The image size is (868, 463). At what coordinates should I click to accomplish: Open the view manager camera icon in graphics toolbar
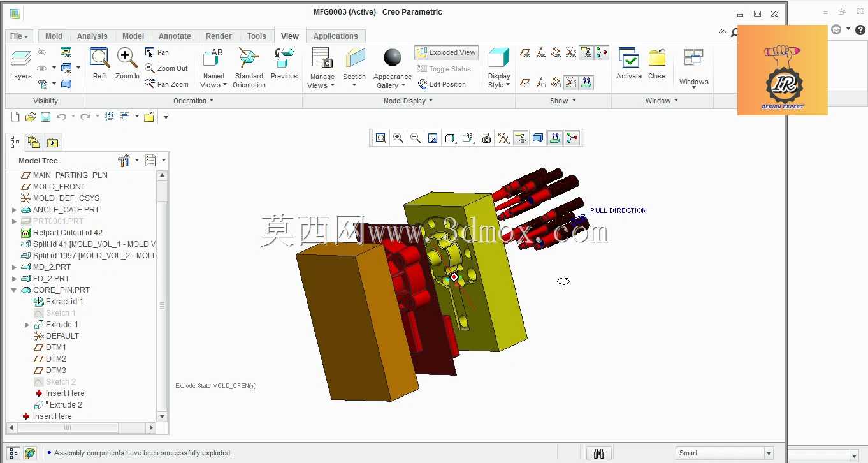(x=486, y=138)
